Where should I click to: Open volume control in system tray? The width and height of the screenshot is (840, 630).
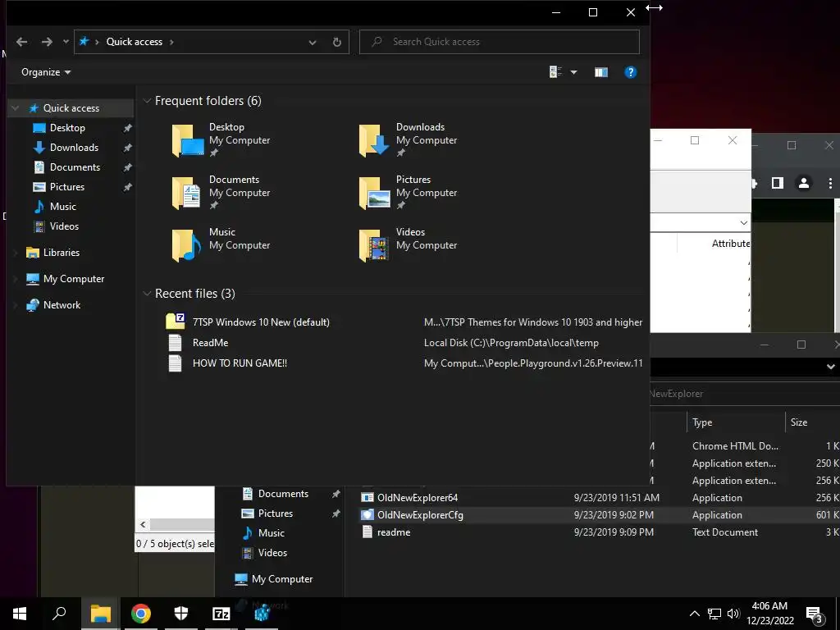coord(733,614)
